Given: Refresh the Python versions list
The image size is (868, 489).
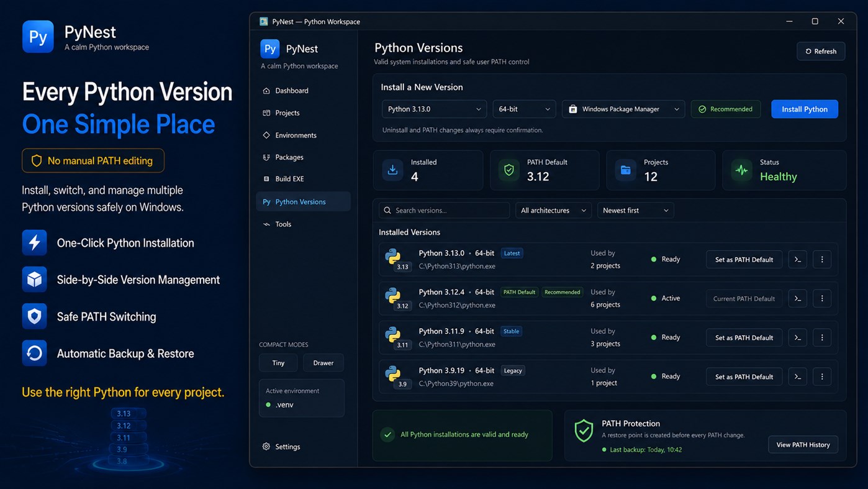Looking at the screenshot, I should pos(821,51).
